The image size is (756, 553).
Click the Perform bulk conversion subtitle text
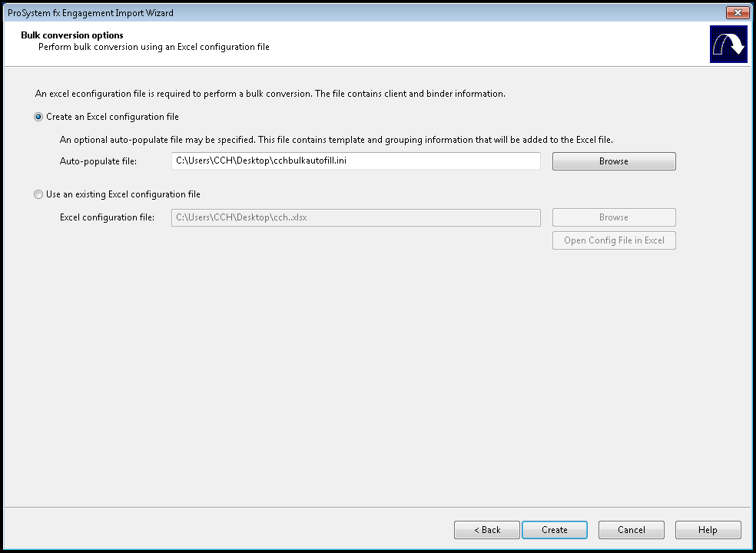[x=154, y=48]
